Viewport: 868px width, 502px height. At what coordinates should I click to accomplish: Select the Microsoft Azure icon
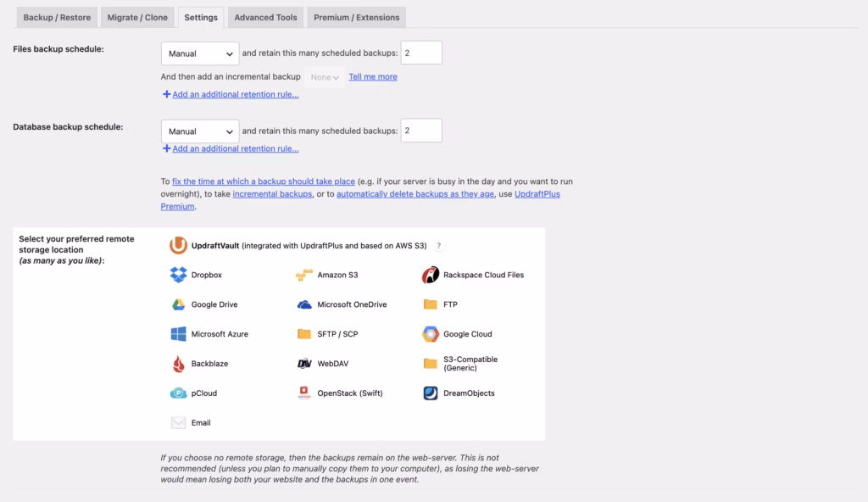tap(178, 333)
